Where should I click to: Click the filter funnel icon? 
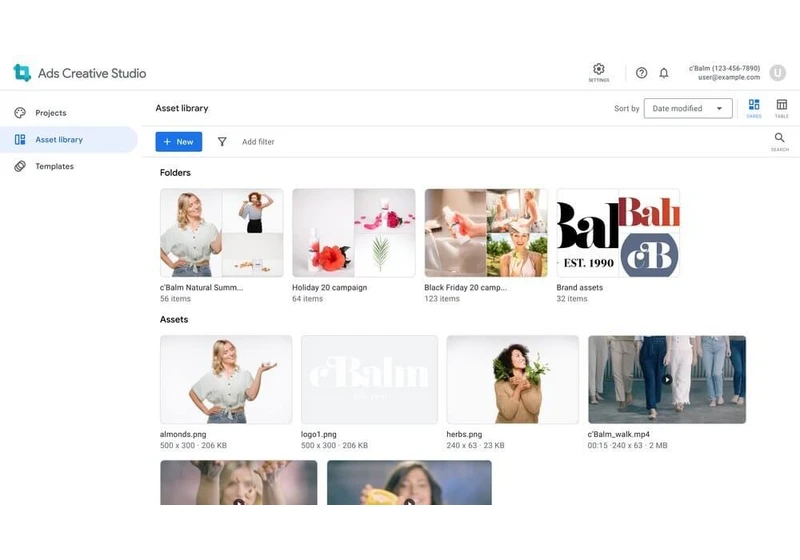coord(222,142)
